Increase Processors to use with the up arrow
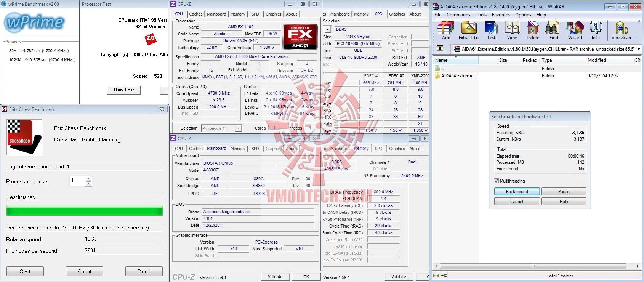 pyautogui.click(x=89, y=179)
